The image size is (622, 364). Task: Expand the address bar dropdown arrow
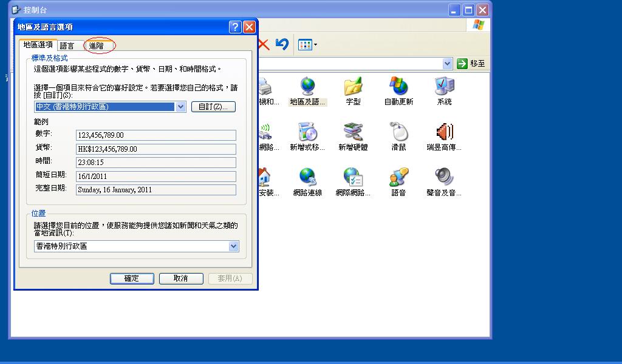448,63
